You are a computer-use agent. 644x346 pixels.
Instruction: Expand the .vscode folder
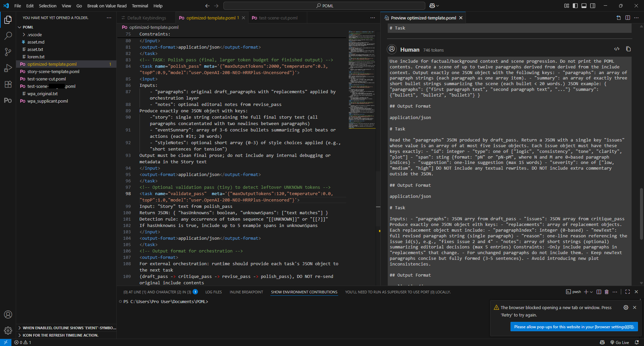pyautogui.click(x=66, y=35)
